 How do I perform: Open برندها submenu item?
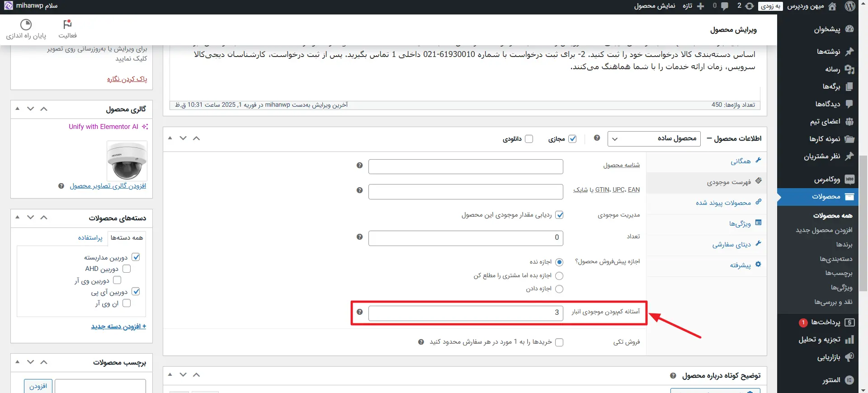tap(844, 245)
